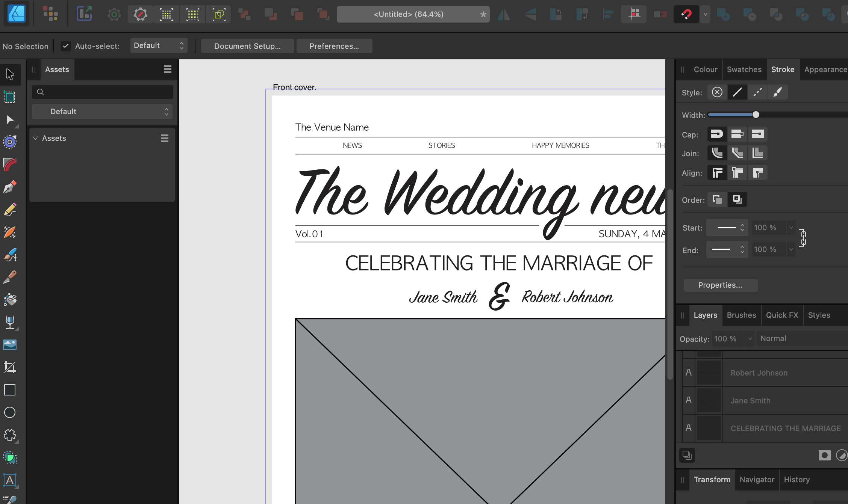Image resolution: width=848 pixels, height=504 pixels.
Task: Open the Assets panel hamburger menu
Action: 168,69
